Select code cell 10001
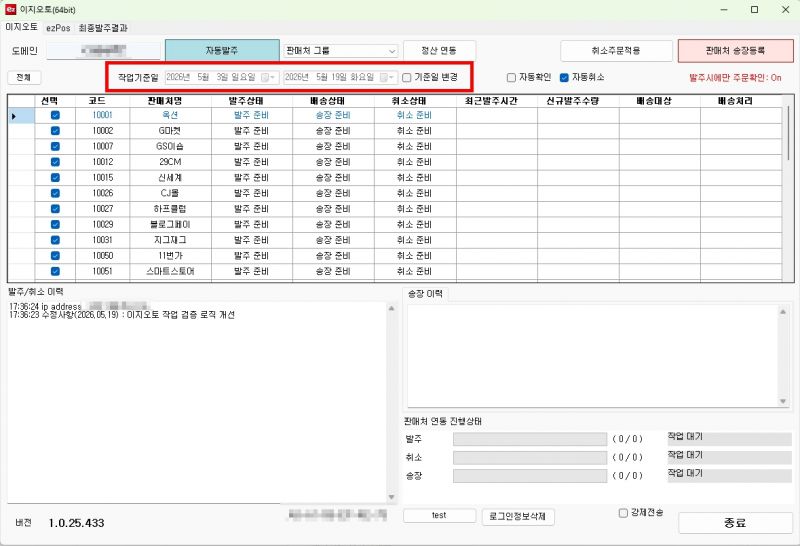Image resolution: width=800 pixels, height=546 pixels. [x=103, y=115]
